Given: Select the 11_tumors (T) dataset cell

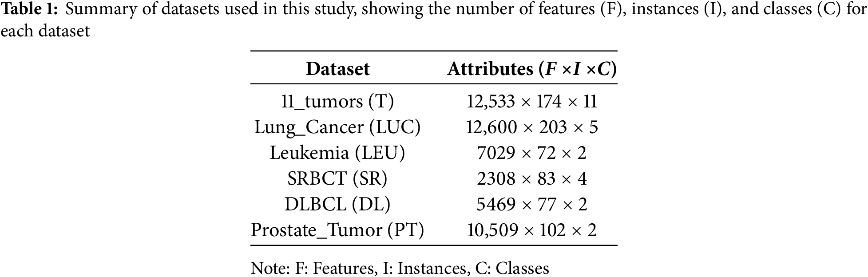Looking at the screenshot, I should [337, 102].
